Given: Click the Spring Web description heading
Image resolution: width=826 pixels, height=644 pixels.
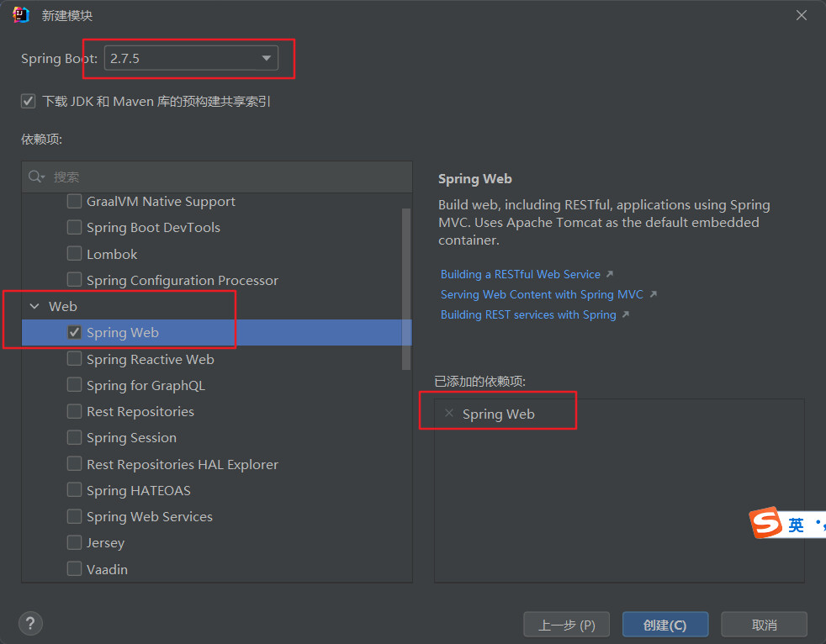Looking at the screenshot, I should tap(474, 179).
